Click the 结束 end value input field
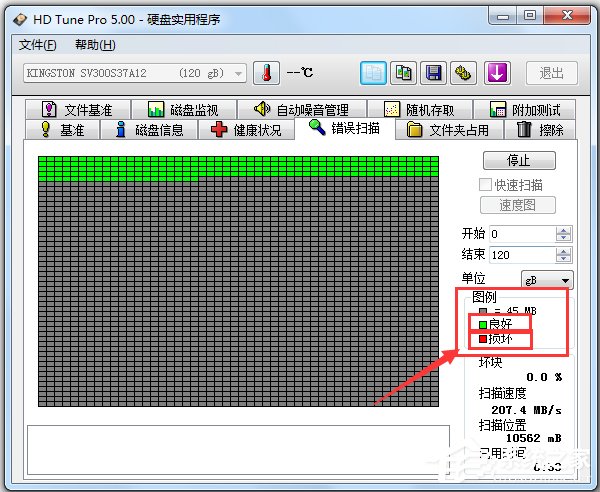The image size is (600, 492). point(520,255)
